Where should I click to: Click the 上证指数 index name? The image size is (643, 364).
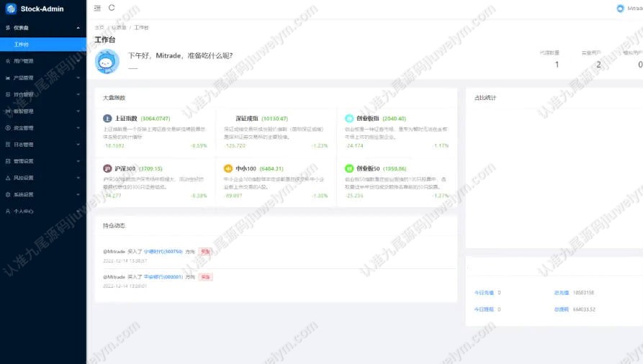(126, 119)
